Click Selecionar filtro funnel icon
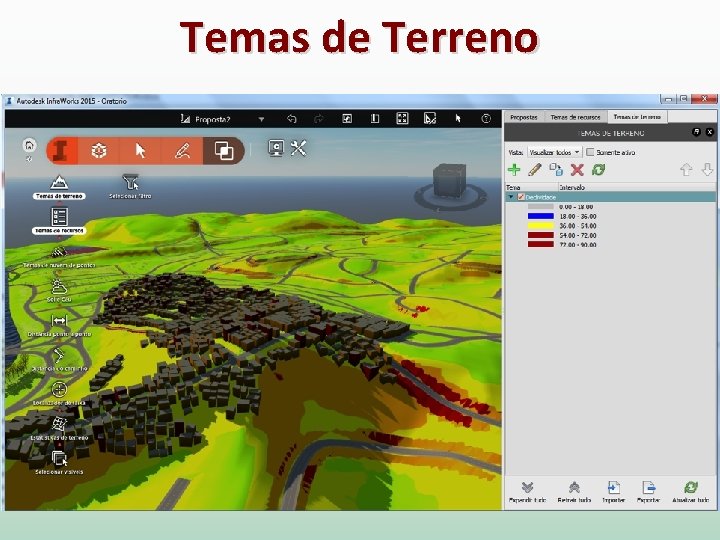 point(130,183)
